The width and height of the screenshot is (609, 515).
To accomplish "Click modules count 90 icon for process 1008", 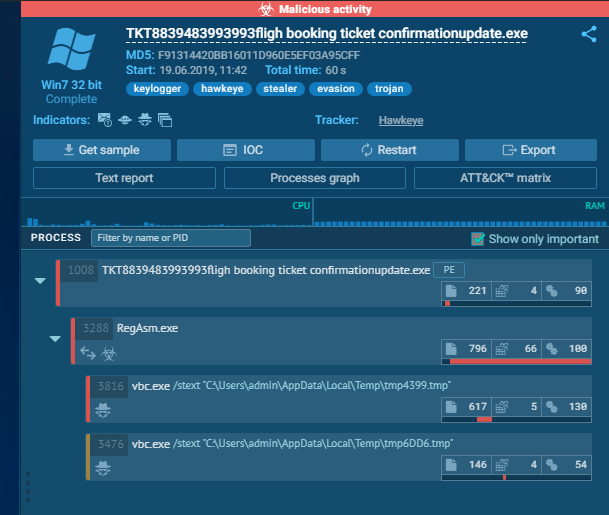I will coord(552,291).
